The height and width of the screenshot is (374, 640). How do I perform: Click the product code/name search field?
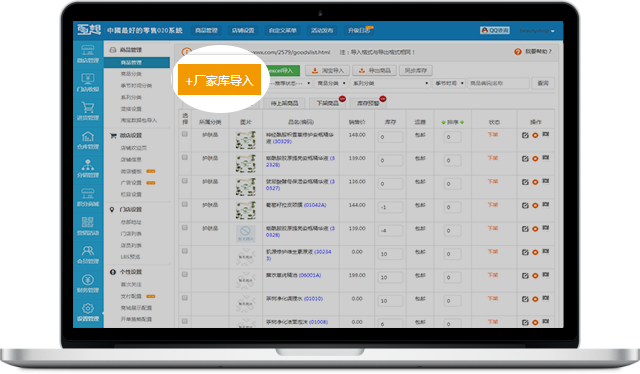[498, 83]
